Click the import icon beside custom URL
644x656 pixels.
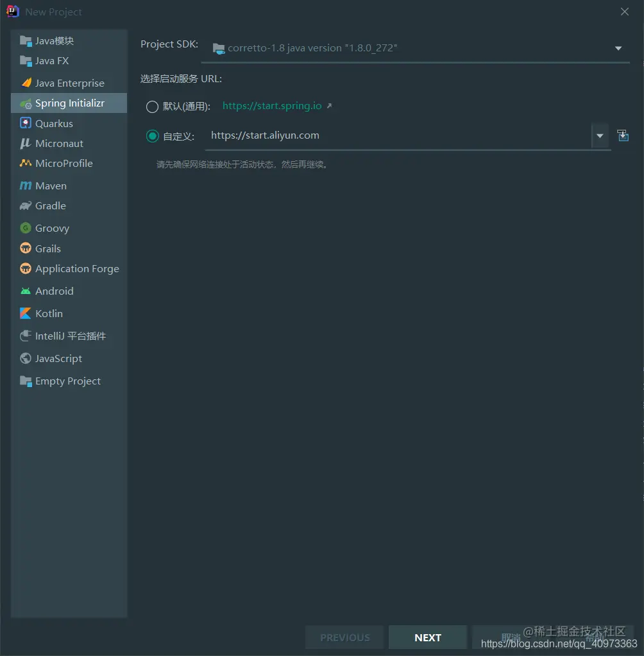click(623, 135)
